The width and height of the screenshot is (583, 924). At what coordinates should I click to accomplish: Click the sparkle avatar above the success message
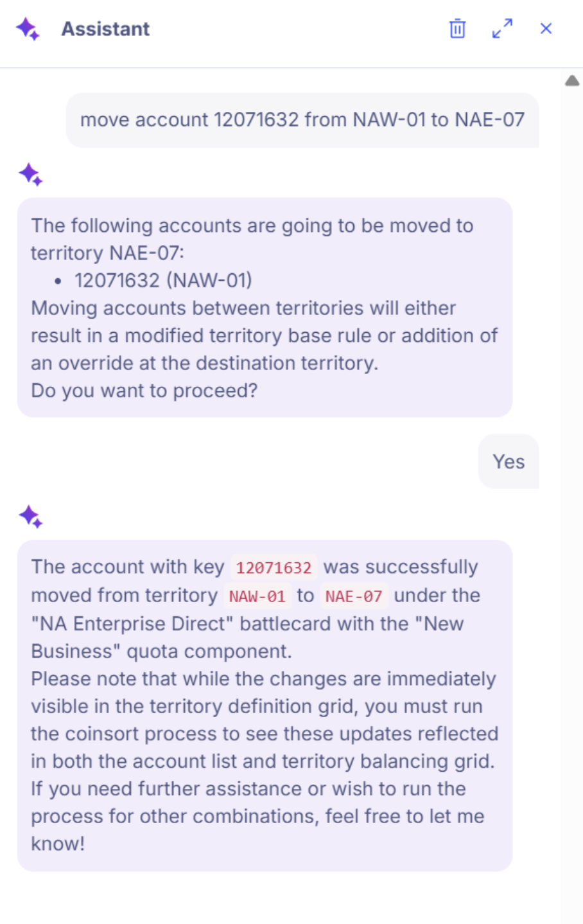30,516
